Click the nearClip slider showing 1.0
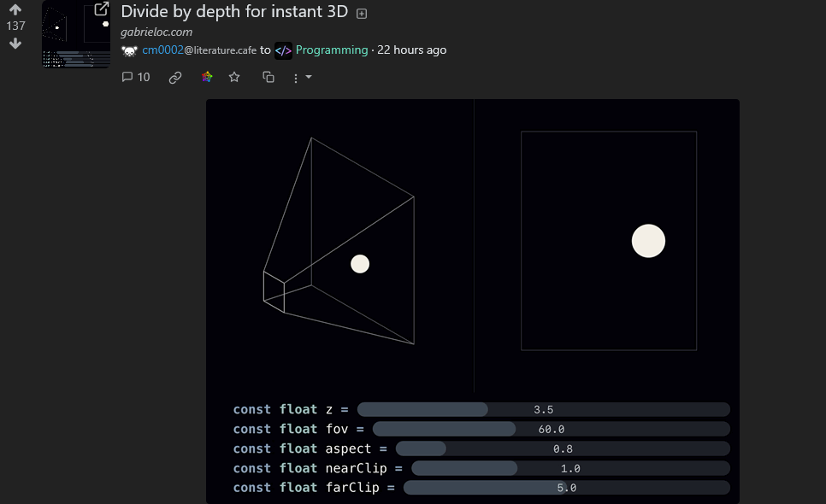Viewport: 826px width, 504px height. pyautogui.click(x=570, y=468)
